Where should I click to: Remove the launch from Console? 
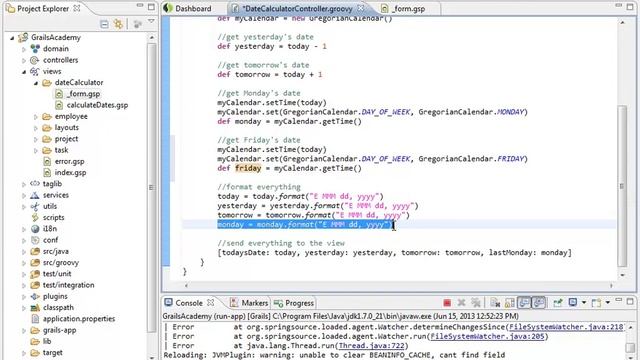(461, 303)
